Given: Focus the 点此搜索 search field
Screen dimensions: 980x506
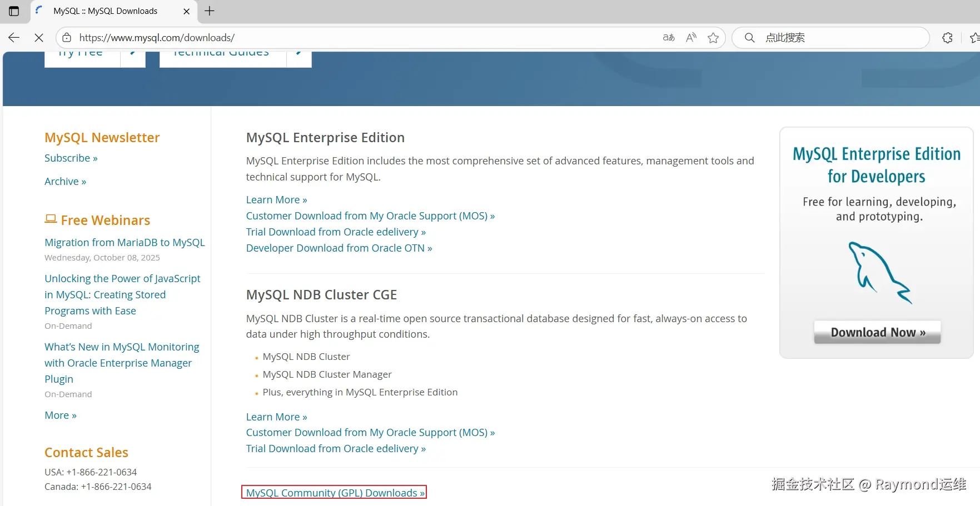Looking at the screenshot, I should (830, 38).
